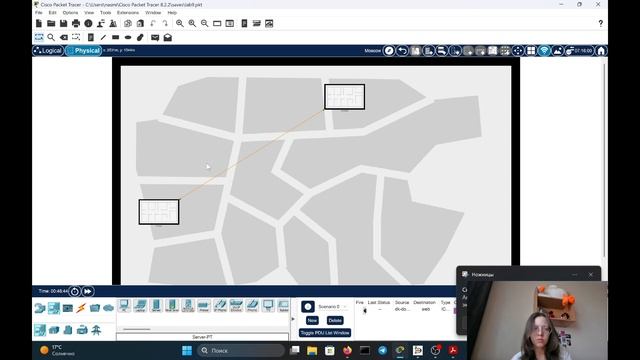Image resolution: width=640 pixels, height=360 pixels.
Task: Click the navigation compass icon
Action: 389,51
